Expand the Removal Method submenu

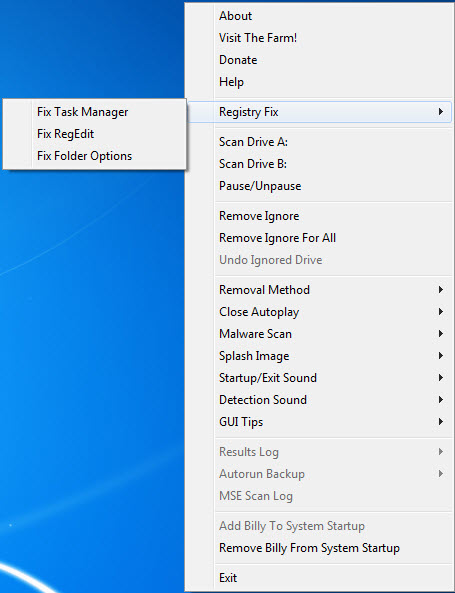320,290
